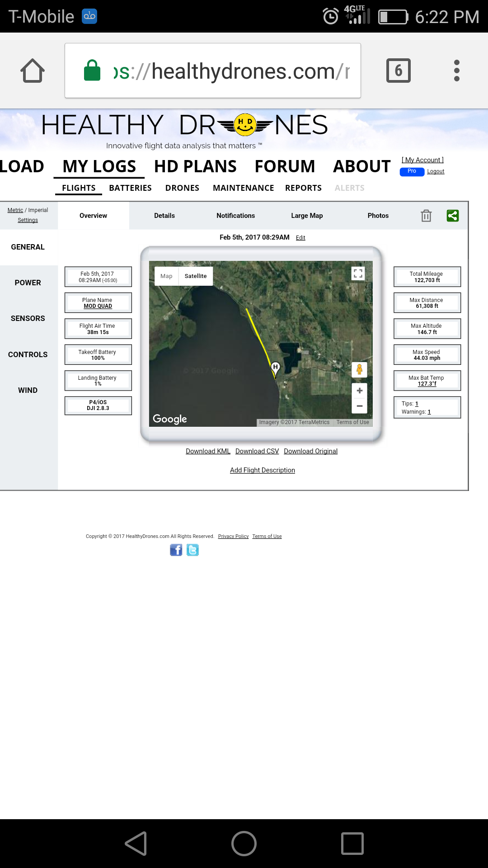The image size is (488, 868).
Task: Open the POWER side section
Action: pyautogui.click(x=28, y=283)
